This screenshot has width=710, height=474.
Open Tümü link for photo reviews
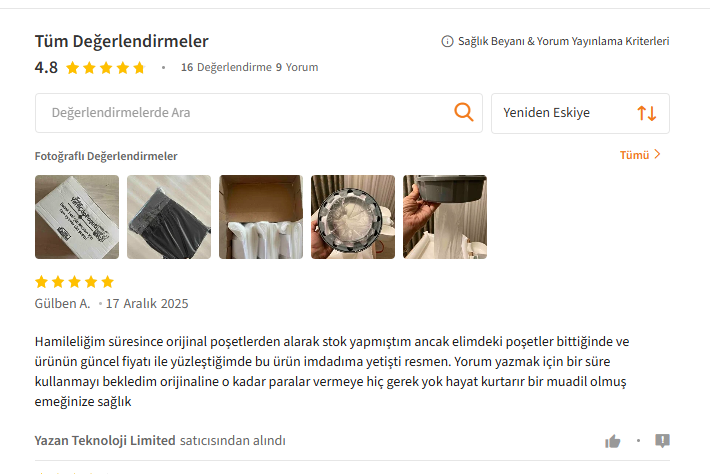tap(634, 155)
